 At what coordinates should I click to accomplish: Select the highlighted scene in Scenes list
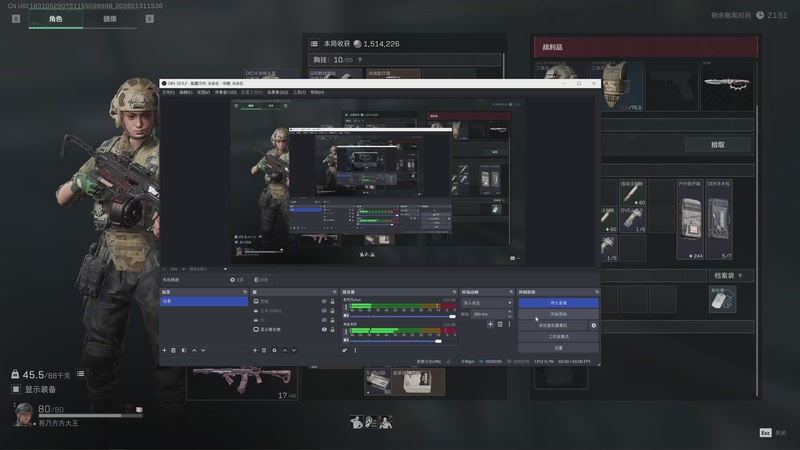tap(204, 302)
